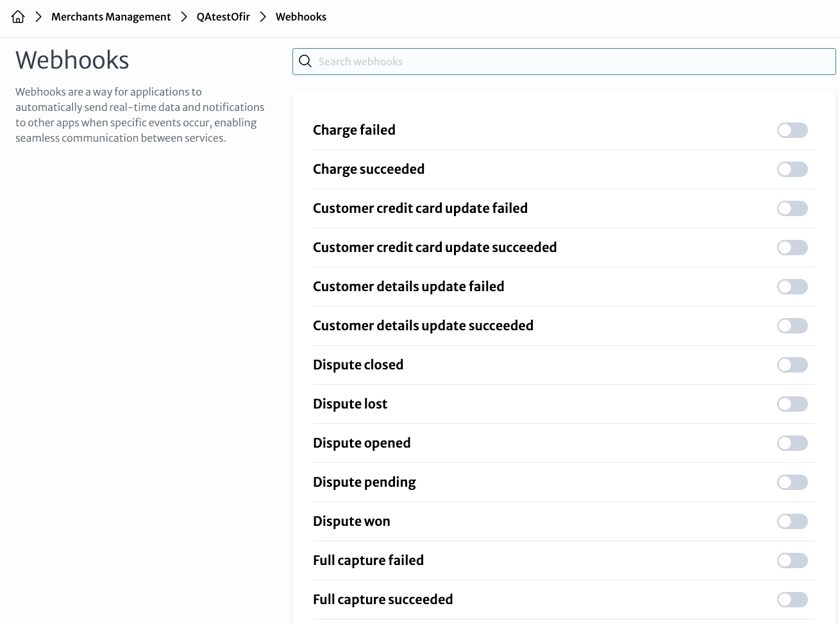Click the Webhooks page heading
Image resolution: width=840 pixels, height=624 pixels.
[72, 60]
